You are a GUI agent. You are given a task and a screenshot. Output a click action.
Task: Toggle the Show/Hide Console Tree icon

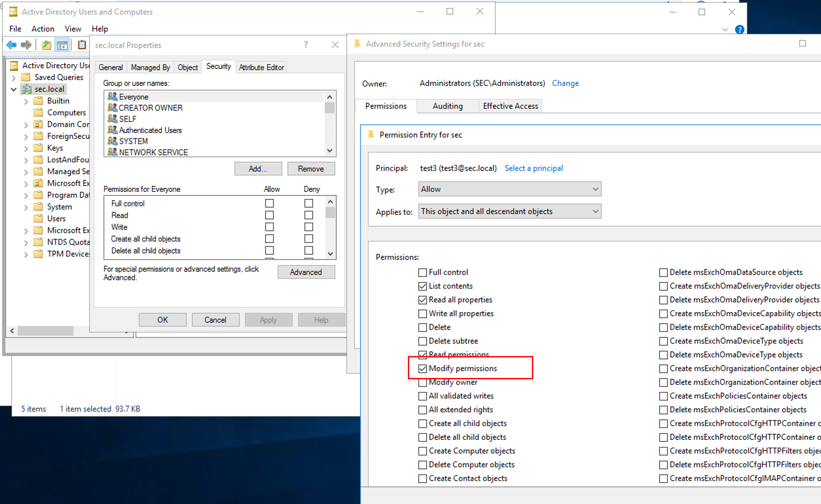[62, 45]
